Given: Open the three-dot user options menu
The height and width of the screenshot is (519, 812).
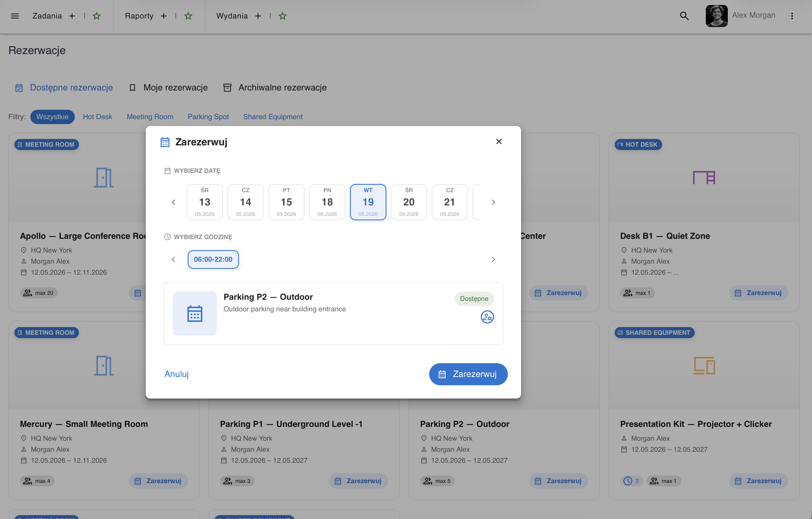Looking at the screenshot, I should (x=792, y=16).
